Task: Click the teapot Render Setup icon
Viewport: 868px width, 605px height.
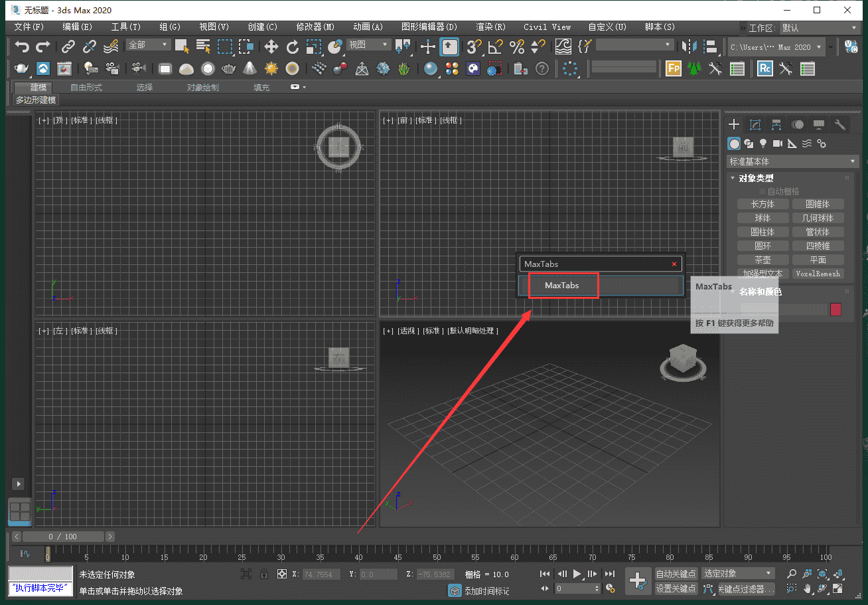Action: coord(22,68)
